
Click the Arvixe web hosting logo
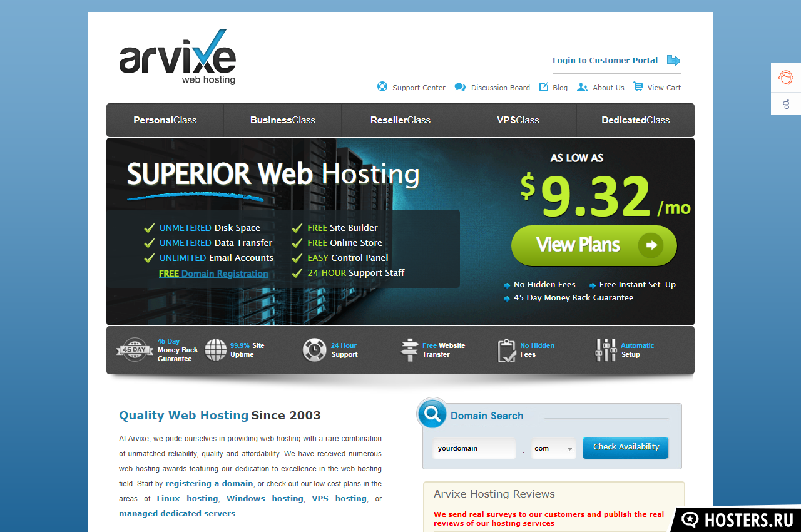coord(178,58)
